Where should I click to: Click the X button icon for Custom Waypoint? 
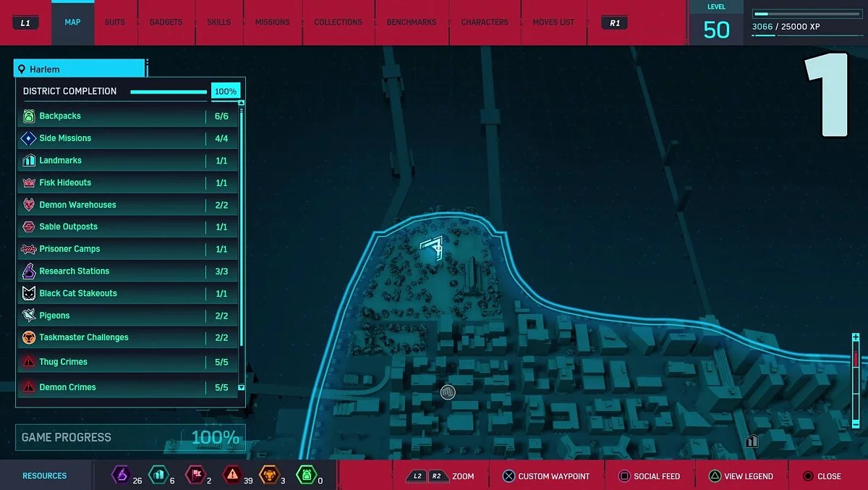click(x=509, y=476)
